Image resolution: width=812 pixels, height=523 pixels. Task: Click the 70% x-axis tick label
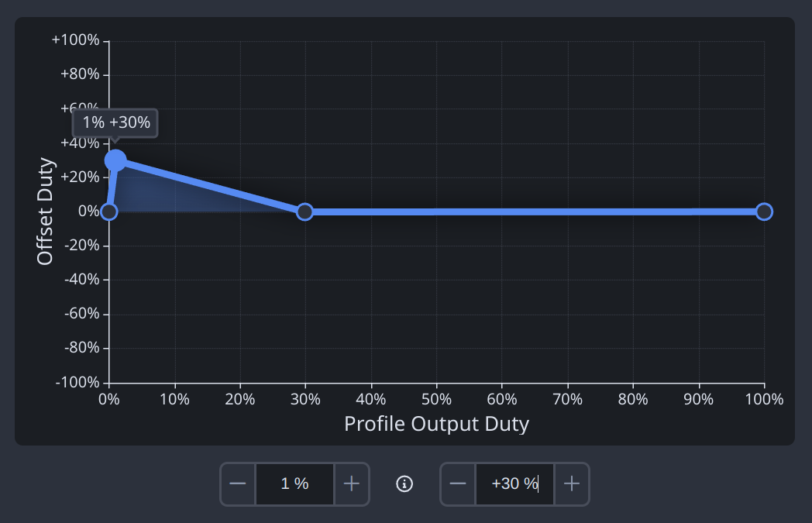(567, 400)
